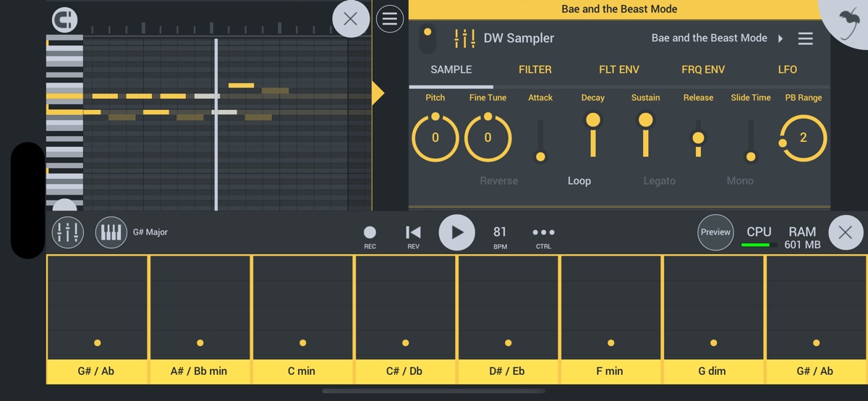Image resolution: width=868 pixels, height=401 pixels.
Task: Expand the Bae and the Beast Mode preset arrow
Action: click(x=780, y=38)
